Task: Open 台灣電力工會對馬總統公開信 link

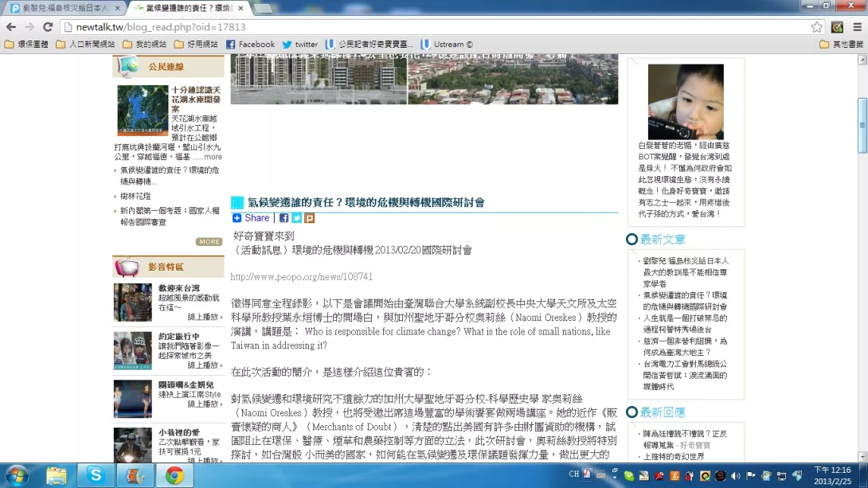Action: click(685, 375)
